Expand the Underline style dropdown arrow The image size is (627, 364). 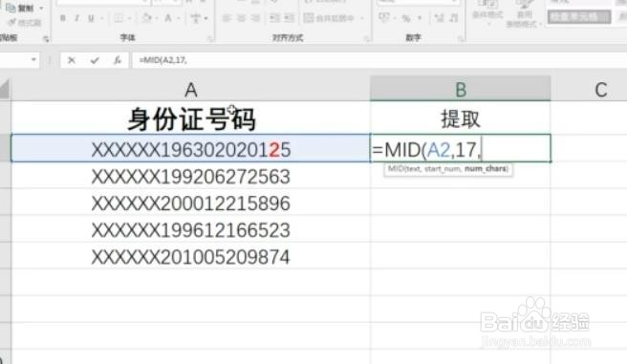(101, 18)
